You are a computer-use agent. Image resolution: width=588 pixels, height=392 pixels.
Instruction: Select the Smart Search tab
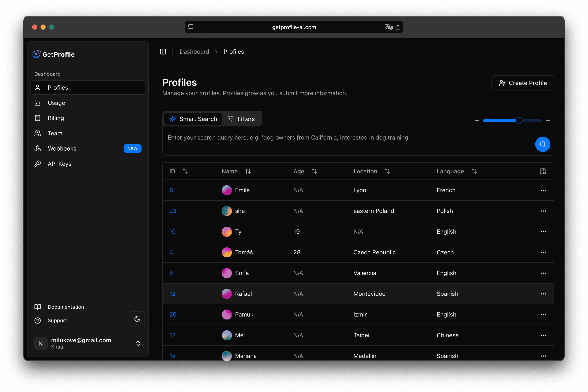(x=193, y=119)
